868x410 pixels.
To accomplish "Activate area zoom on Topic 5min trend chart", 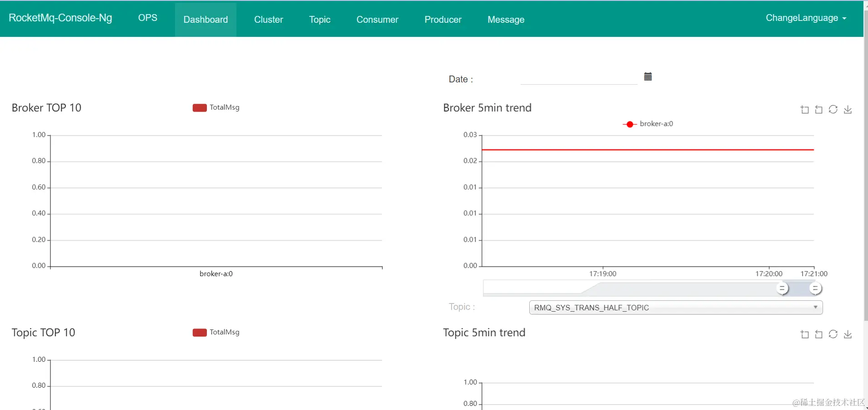I will point(805,334).
